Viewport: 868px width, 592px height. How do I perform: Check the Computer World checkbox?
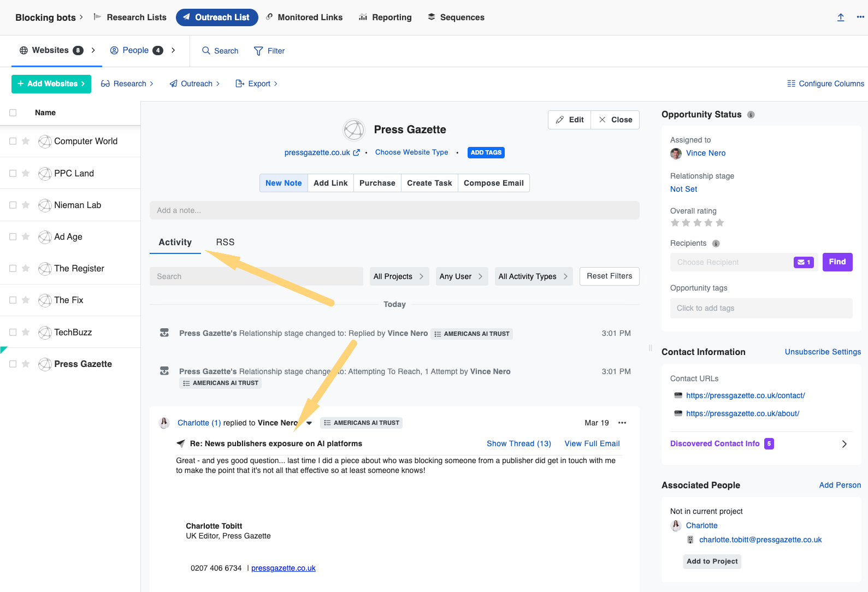pyautogui.click(x=13, y=141)
